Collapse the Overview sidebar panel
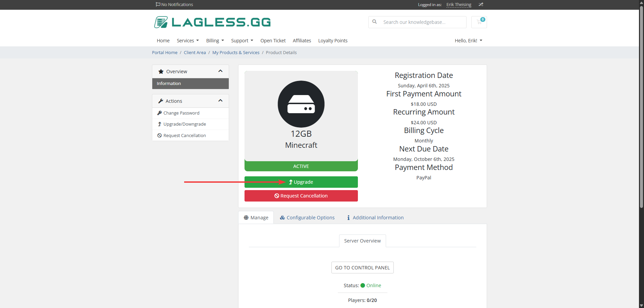The image size is (644, 308). click(220, 71)
